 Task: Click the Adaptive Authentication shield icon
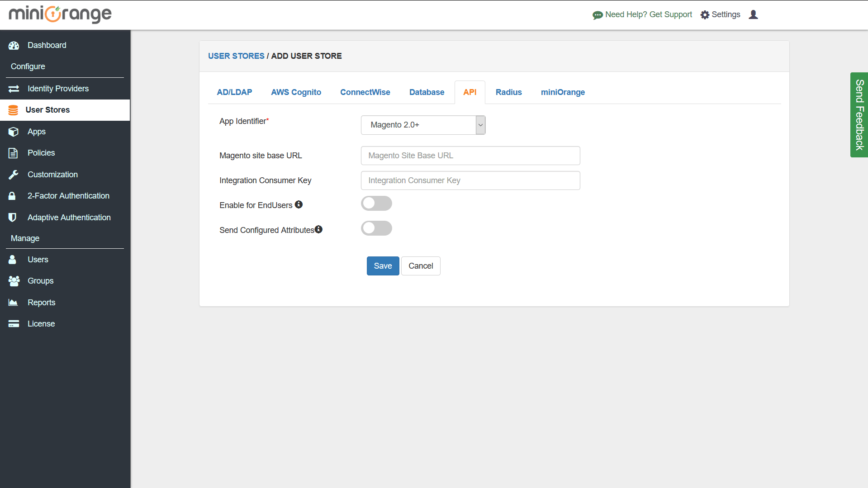[x=13, y=218]
